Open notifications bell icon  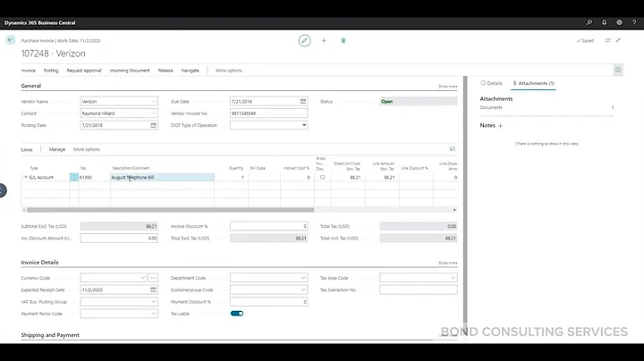604,22
